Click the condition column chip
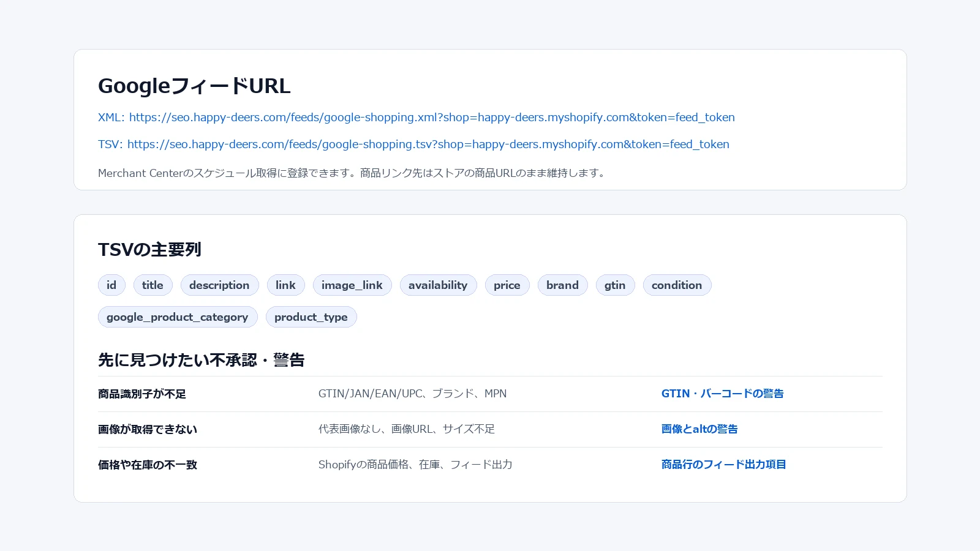This screenshot has width=980, height=551. click(x=677, y=285)
